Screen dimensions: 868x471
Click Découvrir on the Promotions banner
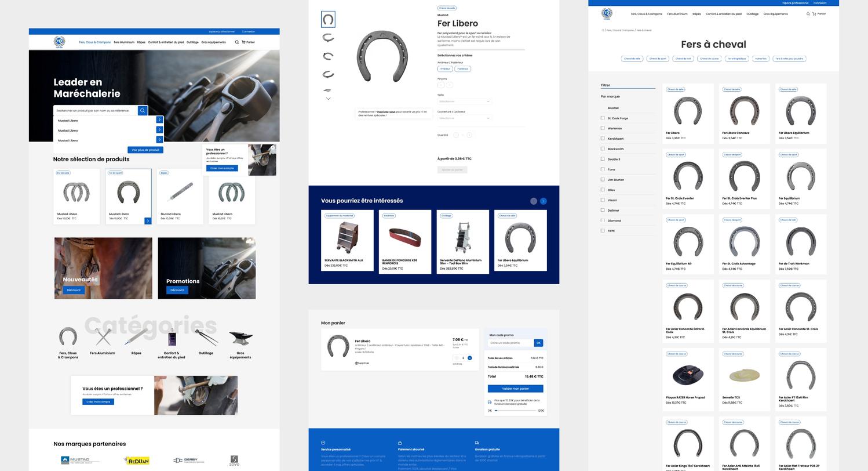(x=177, y=290)
